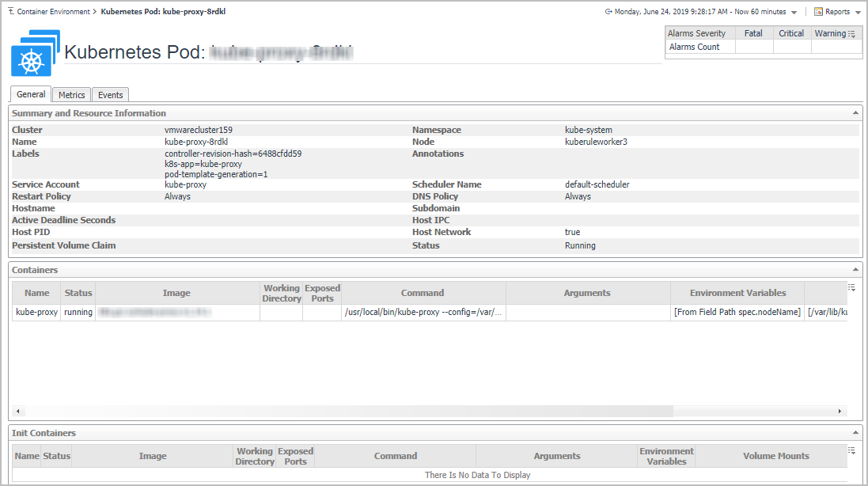This screenshot has width=868, height=486.
Task: Click the Service Account kube-proxy value
Action: [185, 184]
